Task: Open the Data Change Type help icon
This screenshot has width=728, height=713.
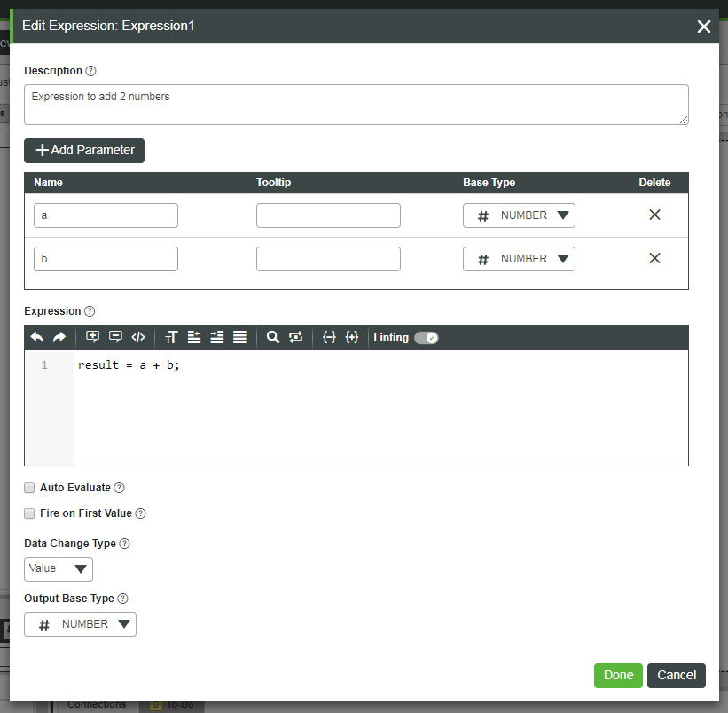Action: [124, 544]
